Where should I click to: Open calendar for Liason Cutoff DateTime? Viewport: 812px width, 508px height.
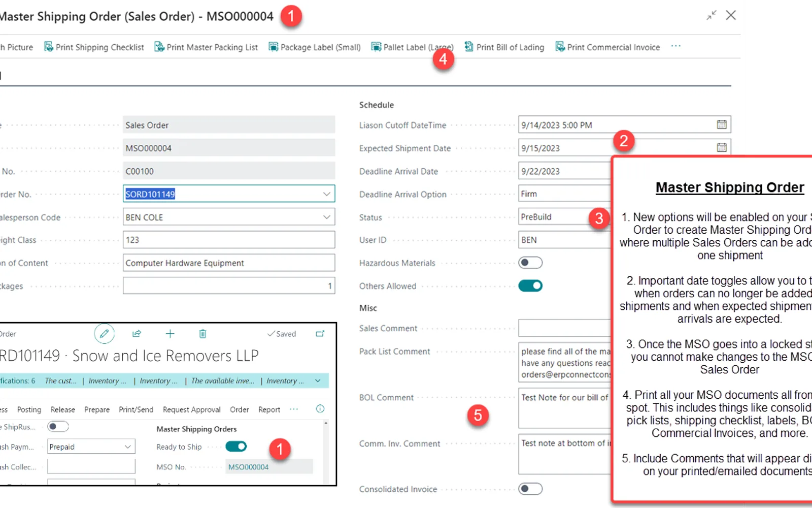click(722, 124)
